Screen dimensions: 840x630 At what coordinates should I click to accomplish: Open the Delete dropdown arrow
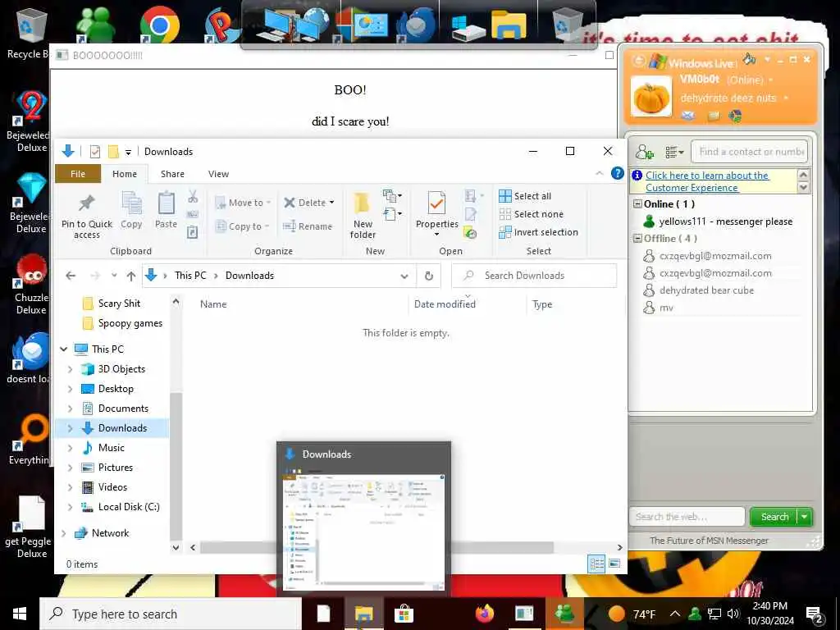point(331,203)
